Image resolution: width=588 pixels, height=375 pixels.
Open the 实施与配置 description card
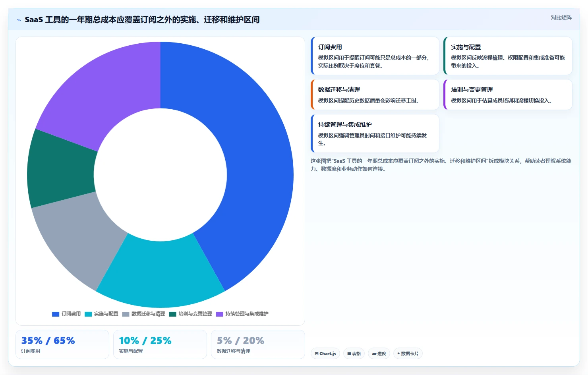pos(508,56)
